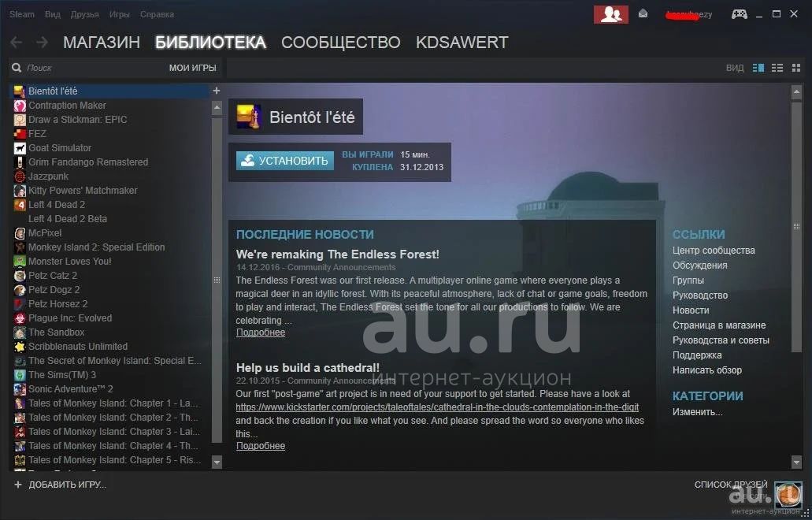
Task: Open the Help us build a cathedral! headline
Action: [x=308, y=368]
